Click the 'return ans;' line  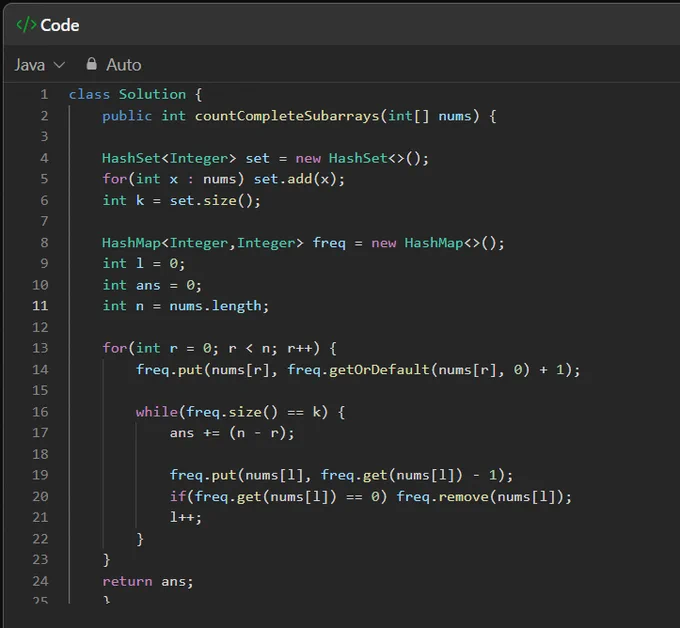[x=148, y=581]
